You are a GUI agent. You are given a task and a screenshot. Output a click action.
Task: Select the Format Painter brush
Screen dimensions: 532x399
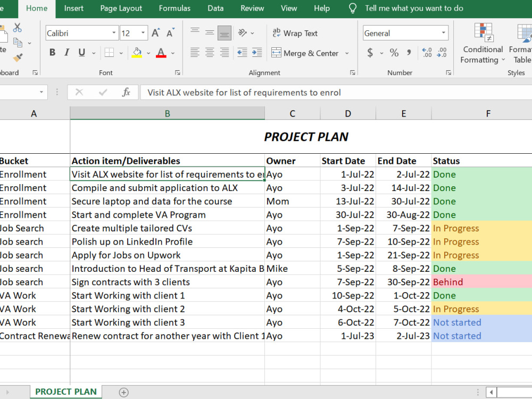coord(18,57)
